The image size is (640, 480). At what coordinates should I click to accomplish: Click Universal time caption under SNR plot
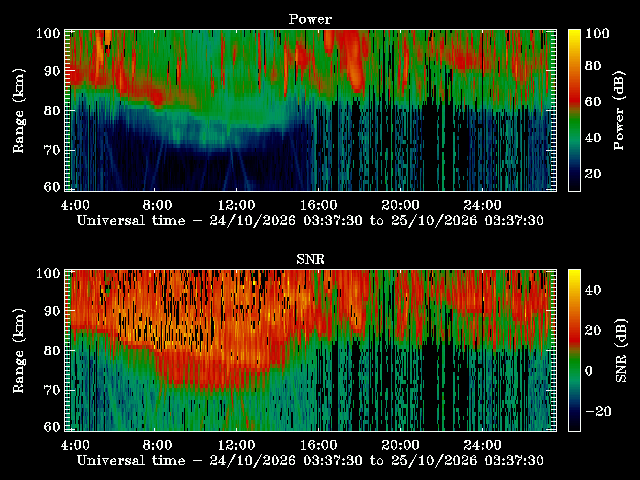310,461
